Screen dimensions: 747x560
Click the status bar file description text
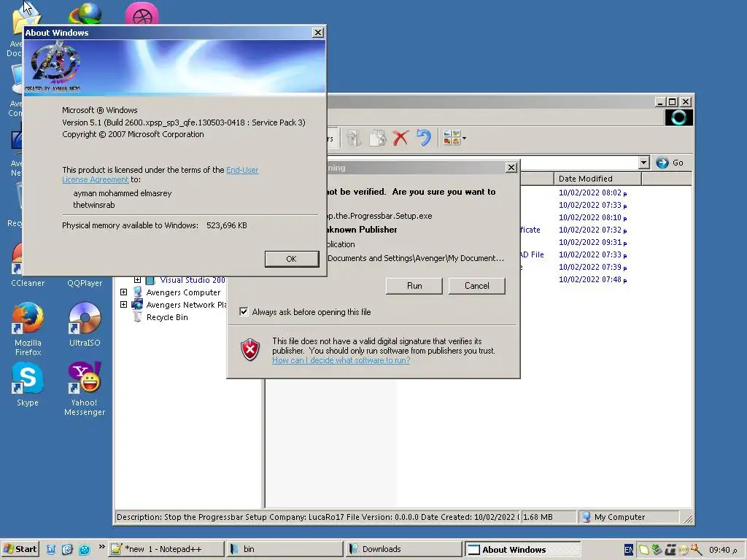pyautogui.click(x=317, y=517)
